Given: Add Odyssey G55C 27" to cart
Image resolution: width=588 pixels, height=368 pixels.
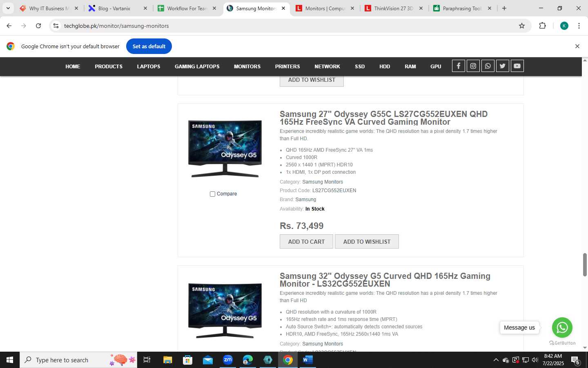Looking at the screenshot, I should click(306, 242).
